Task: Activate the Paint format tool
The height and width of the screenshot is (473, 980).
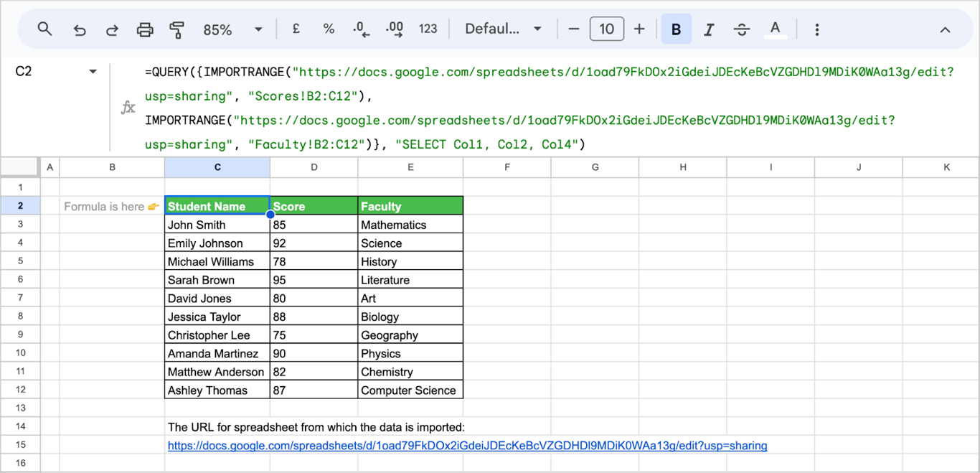Action: (176, 29)
